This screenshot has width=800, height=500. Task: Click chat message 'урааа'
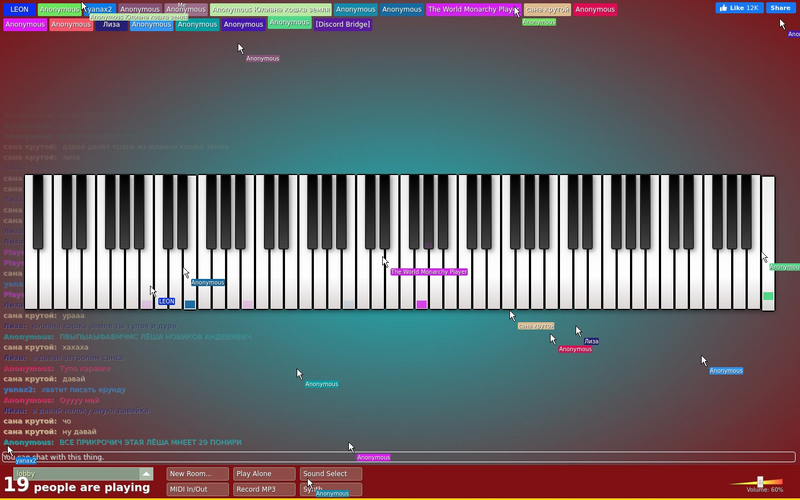(x=73, y=316)
